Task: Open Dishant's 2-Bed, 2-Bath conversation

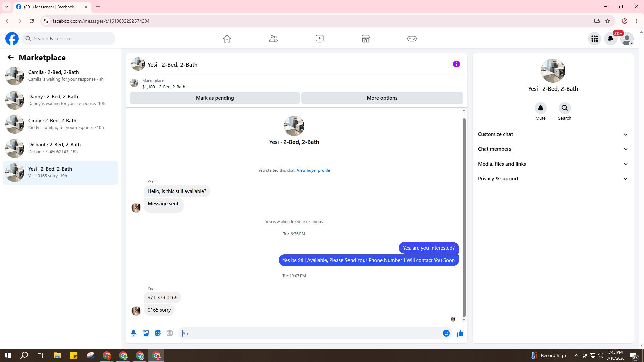Action: (60, 148)
